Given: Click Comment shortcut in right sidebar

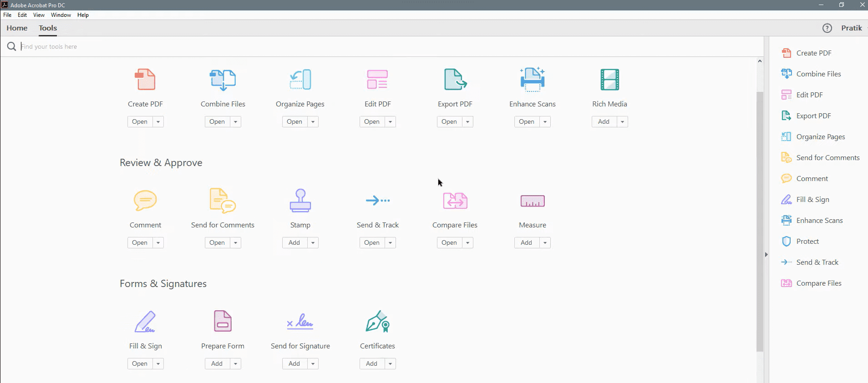Looking at the screenshot, I should pos(804,178).
